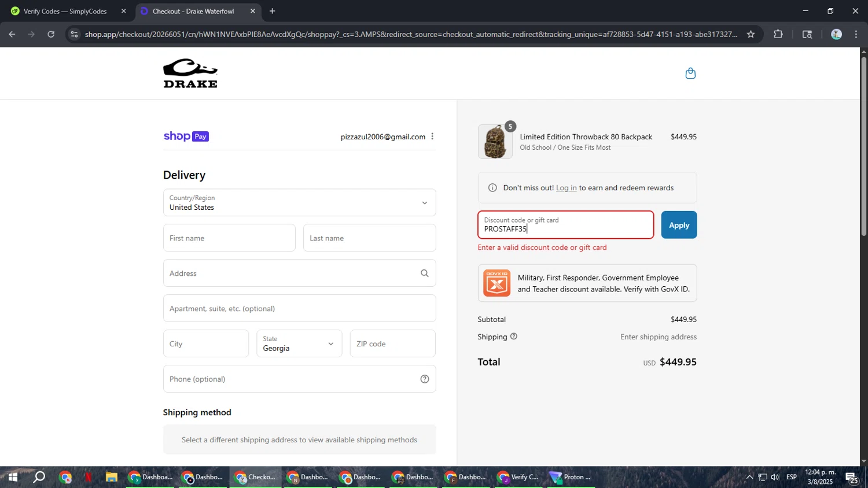868x488 pixels.
Task: Click the Log in rewards link
Action: coord(566,188)
